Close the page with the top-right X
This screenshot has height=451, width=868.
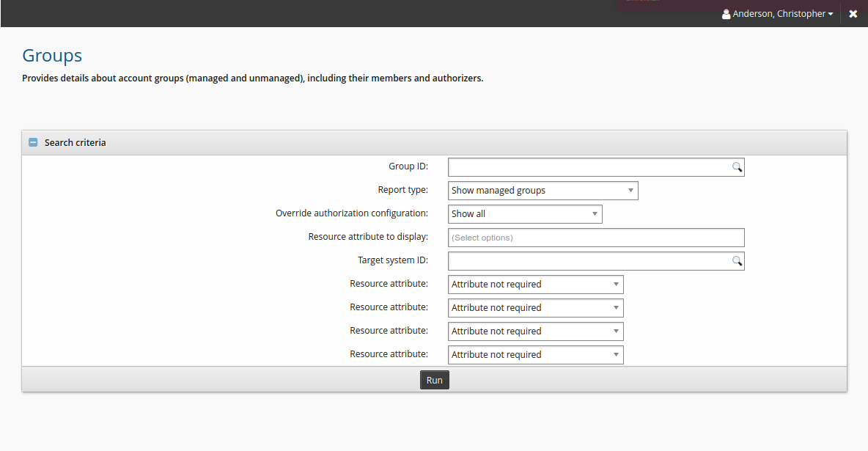point(853,14)
